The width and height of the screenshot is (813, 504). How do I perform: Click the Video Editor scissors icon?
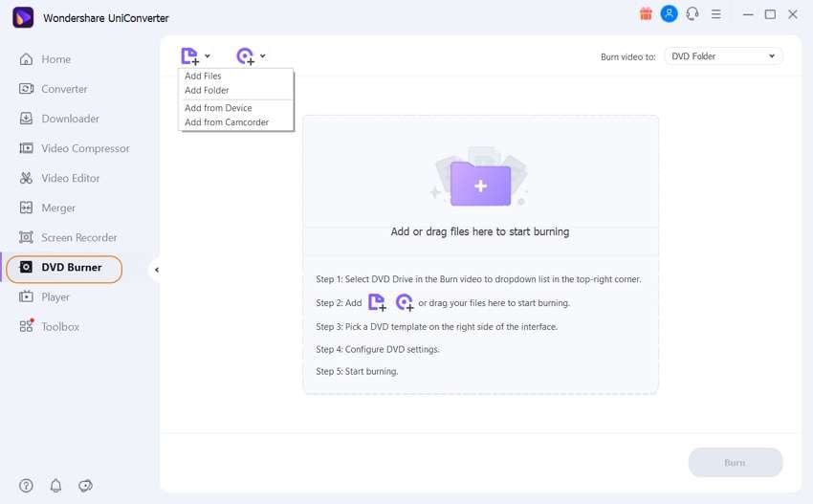click(x=26, y=178)
